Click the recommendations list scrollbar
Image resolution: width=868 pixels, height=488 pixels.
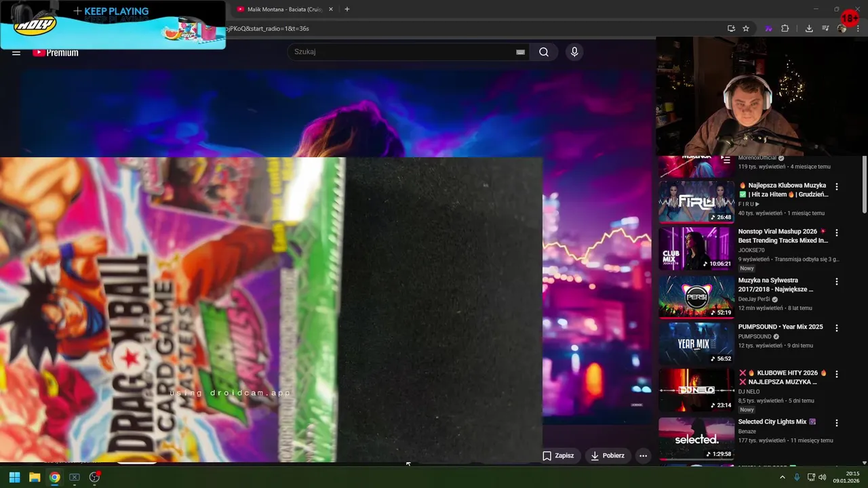click(x=864, y=183)
